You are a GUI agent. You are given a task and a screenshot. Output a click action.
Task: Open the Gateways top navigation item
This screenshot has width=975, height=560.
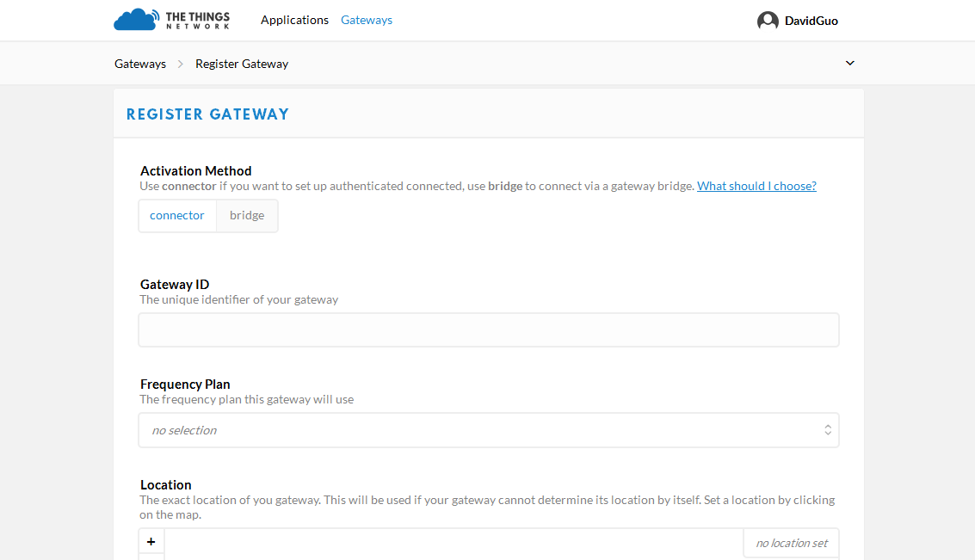coord(367,20)
